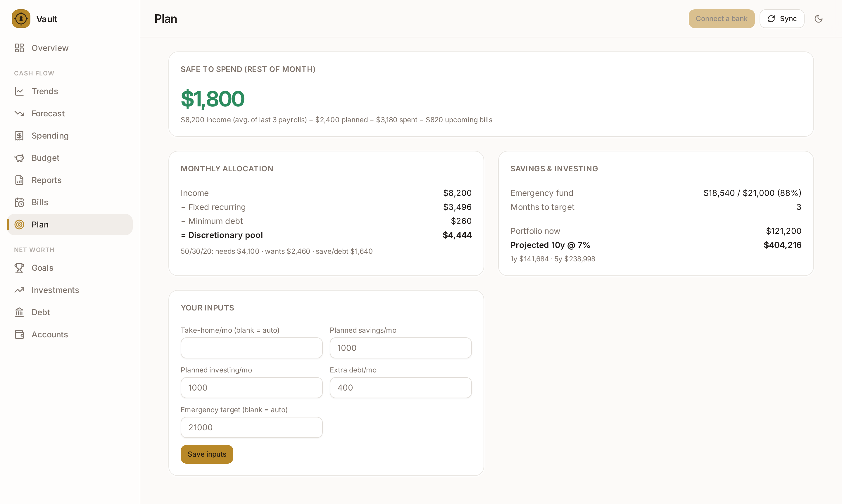Screen dimensions: 842x504
Task: Click the Accounts wallet icon
Action: pos(19,334)
